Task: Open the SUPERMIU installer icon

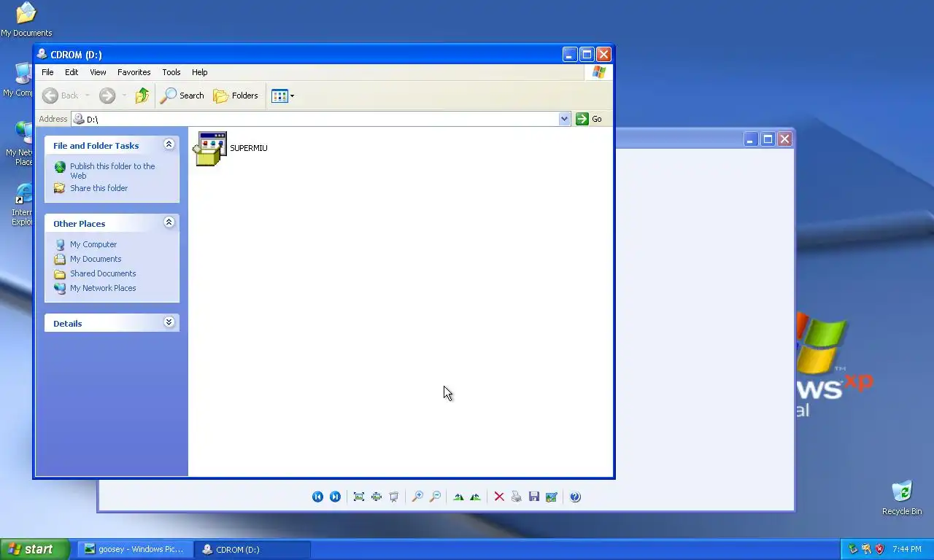Action: (210, 149)
